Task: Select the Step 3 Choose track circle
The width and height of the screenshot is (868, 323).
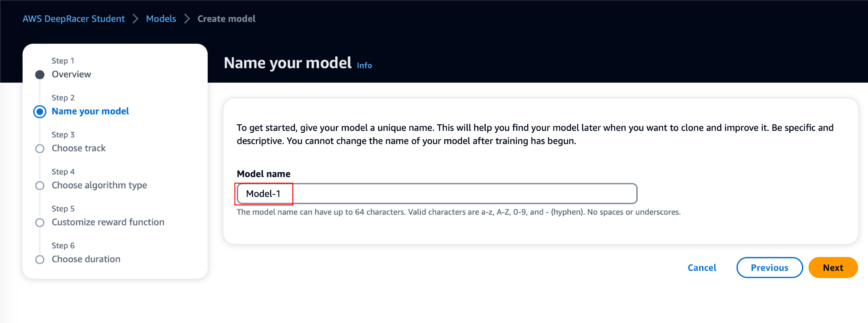Action: (40, 148)
